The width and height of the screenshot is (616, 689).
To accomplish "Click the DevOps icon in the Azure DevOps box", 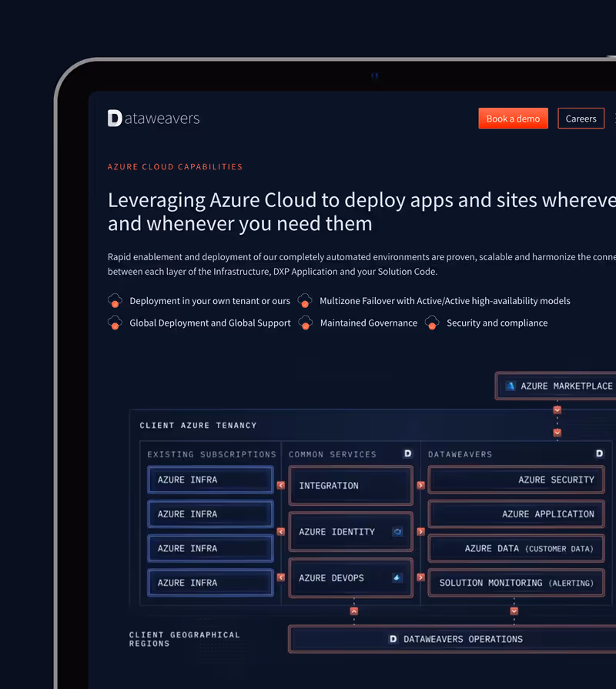I will [397, 577].
